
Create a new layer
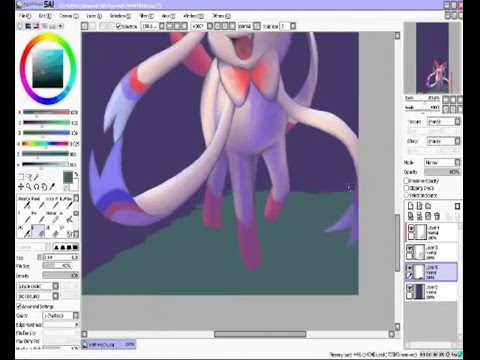411,206
